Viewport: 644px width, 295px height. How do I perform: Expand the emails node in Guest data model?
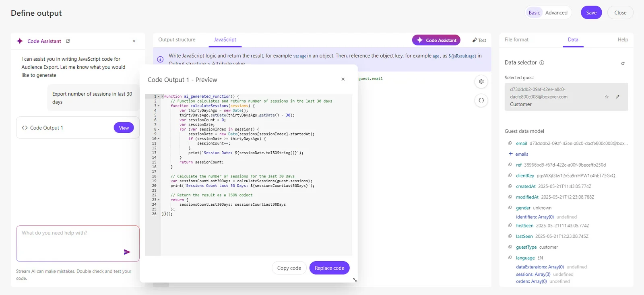[511, 154]
